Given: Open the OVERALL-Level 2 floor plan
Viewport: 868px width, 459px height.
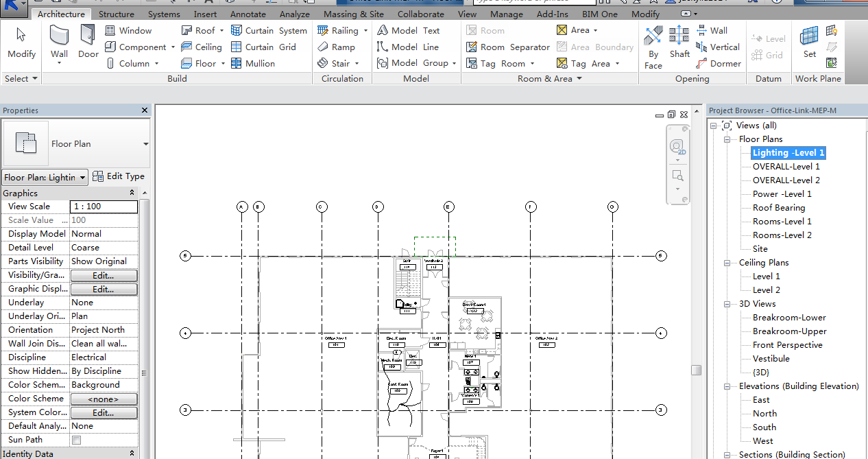Looking at the screenshot, I should pyautogui.click(x=786, y=180).
